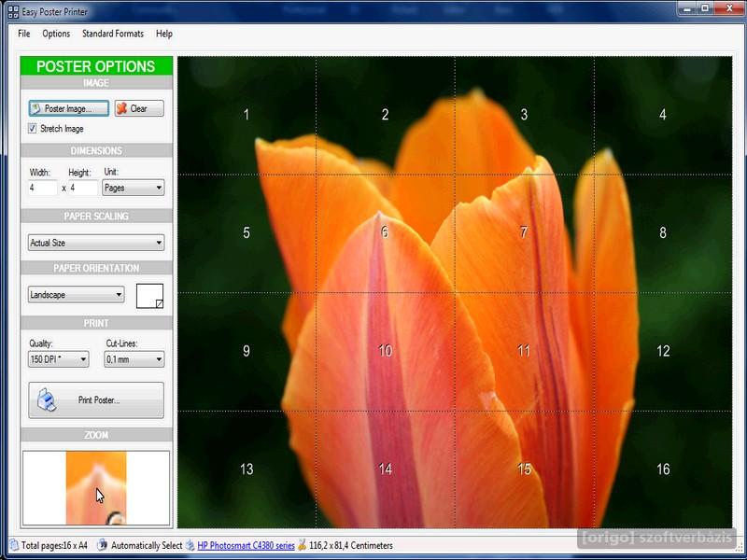Close the Easy Poster Printer window
747x560 pixels.
coord(729,8)
